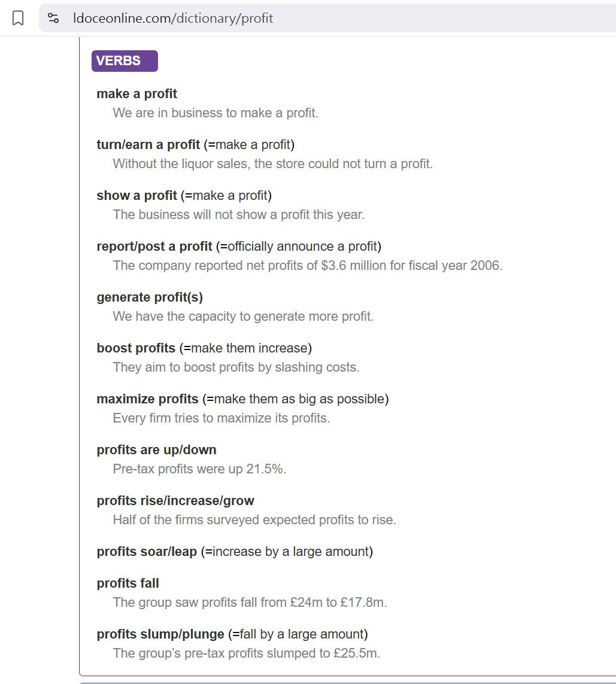Image resolution: width=616 pixels, height=684 pixels.
Task: Click example 'We are in business to make a profit'
Action: point(216,113)
